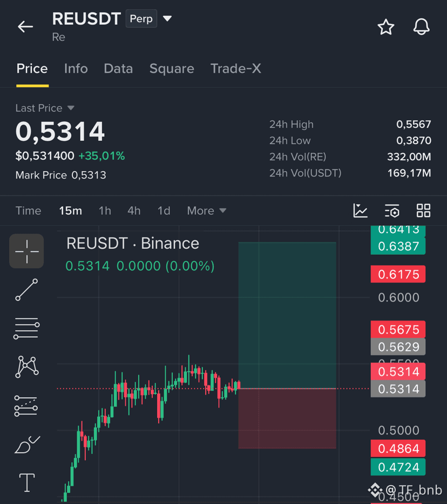The width and height of the screenshot is (447, 504).
Task: Click the REUSDT · Binance chart title
Action: pos(132,243)
